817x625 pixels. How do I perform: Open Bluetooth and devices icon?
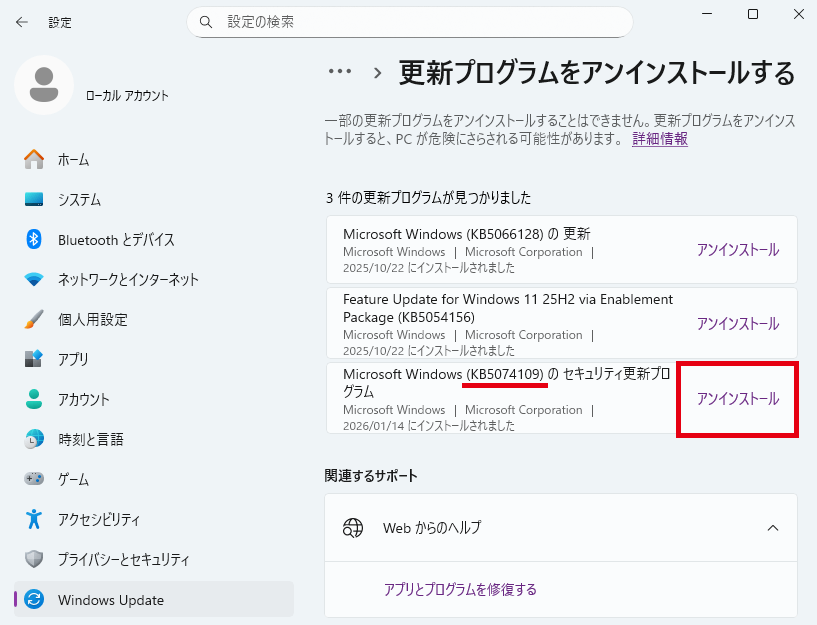[x=35, y=239]
